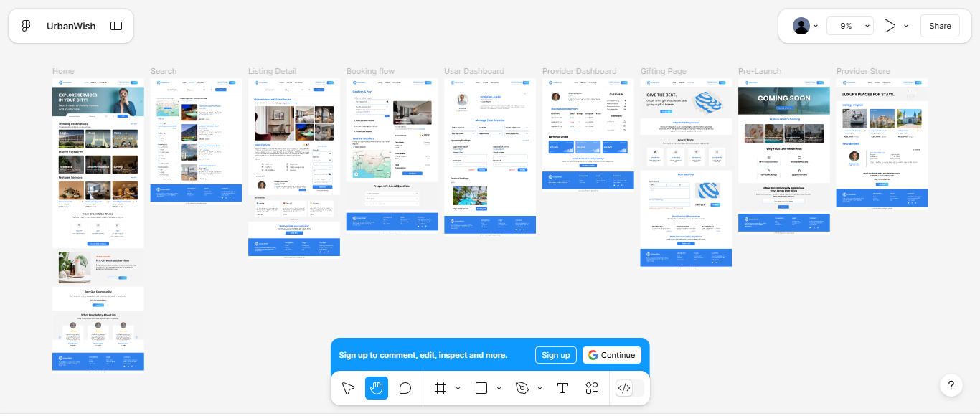This screenshot has width=980, height=416.
Task: Click the Share button
Action: [x=940, y=26]
